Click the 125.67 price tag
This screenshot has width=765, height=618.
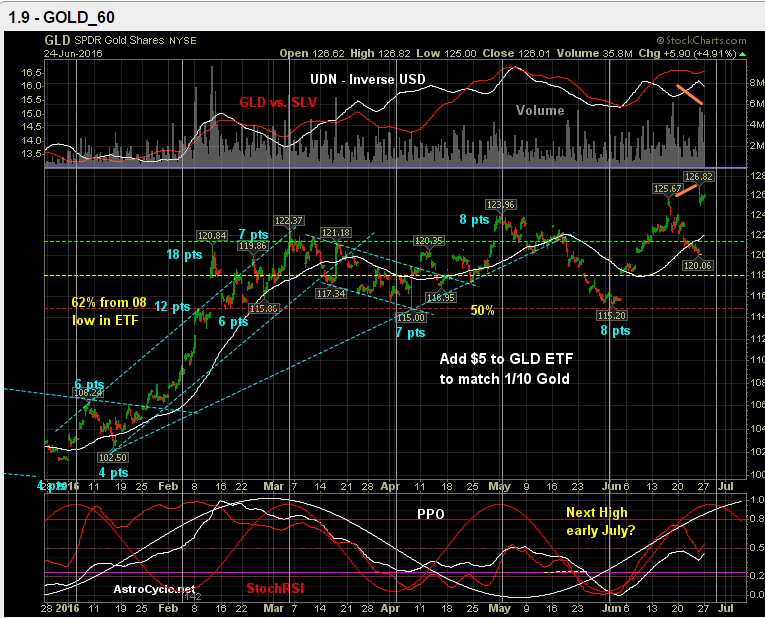(668, 189)
